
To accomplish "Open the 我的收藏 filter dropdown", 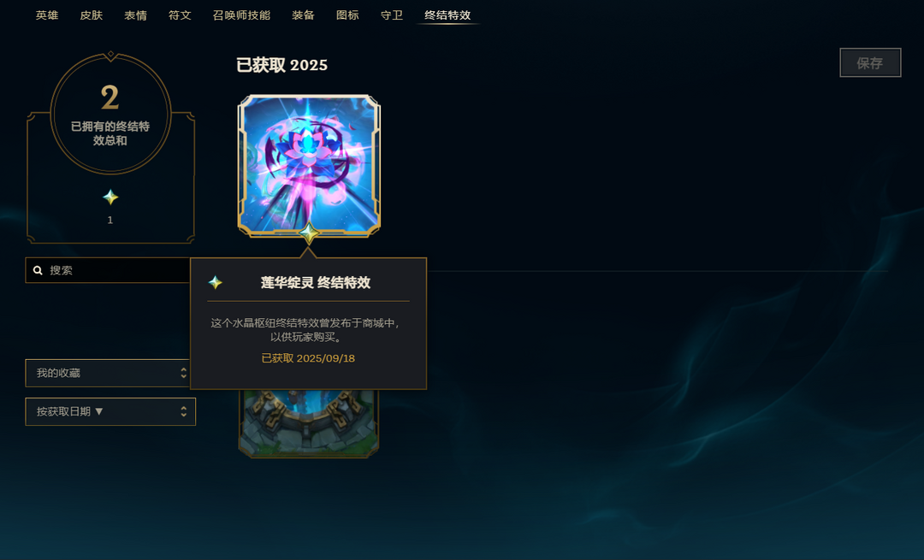I will click(x=108, y=373).
